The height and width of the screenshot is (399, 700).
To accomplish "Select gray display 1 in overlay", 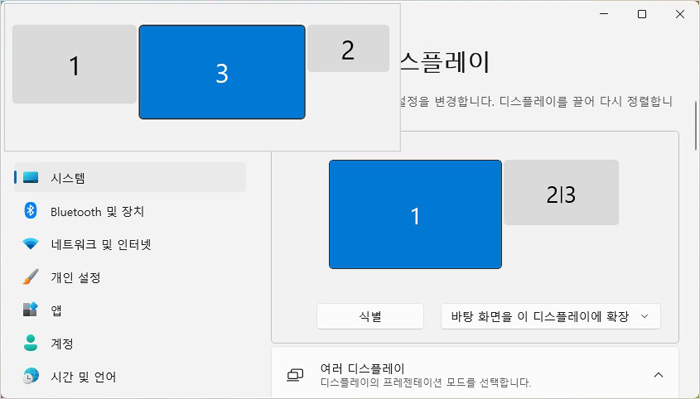I will coord(74,64).
